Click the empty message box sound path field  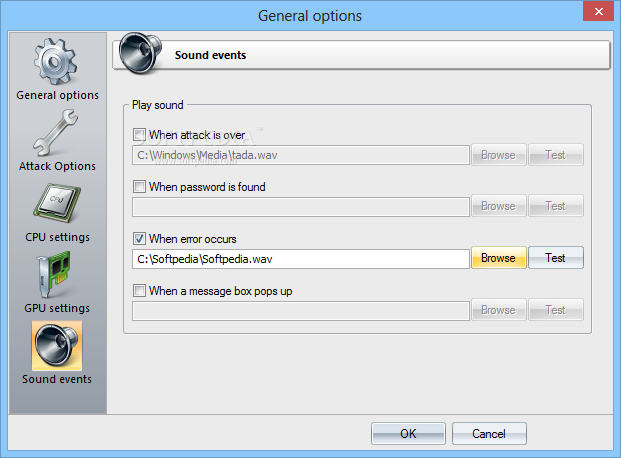[301, 311]
